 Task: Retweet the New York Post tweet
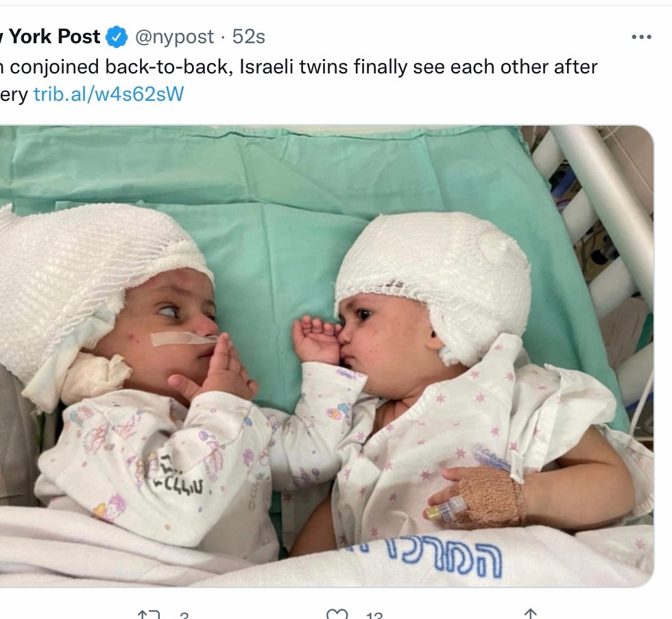click(149, 615)
